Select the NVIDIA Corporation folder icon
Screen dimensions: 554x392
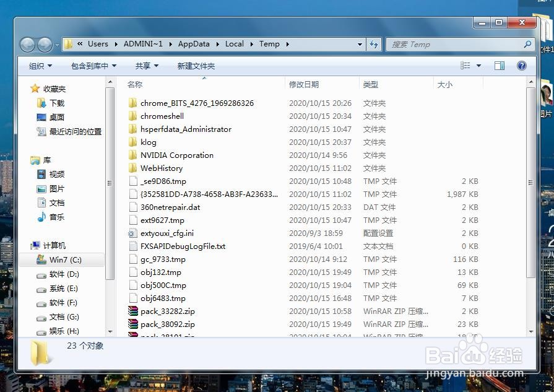pyautogui.click(x=132, y=155)
